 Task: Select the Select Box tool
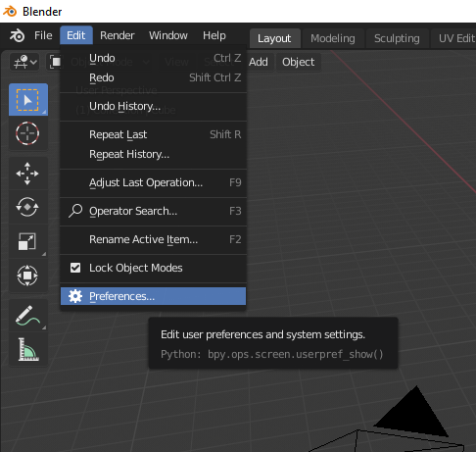(x=28, y=99)
